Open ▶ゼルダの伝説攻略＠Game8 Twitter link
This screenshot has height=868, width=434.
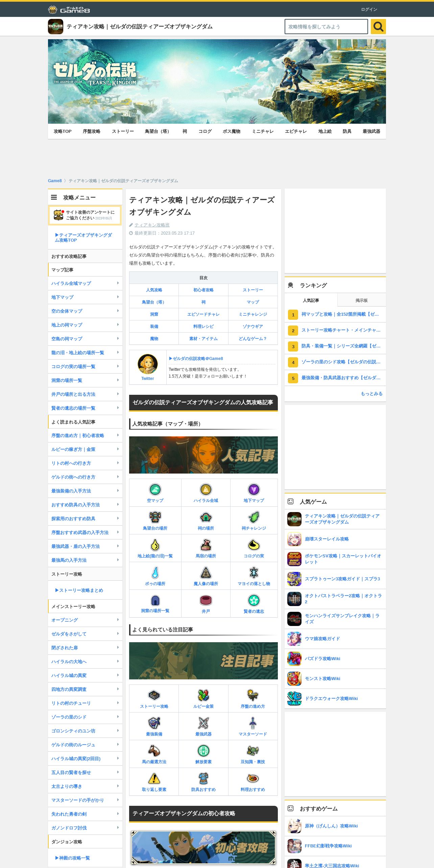click(x=196, y=358)
